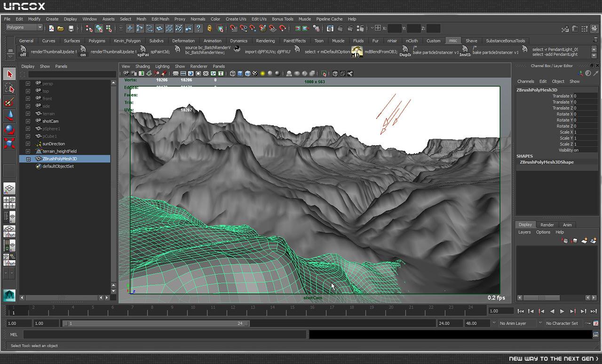Open a scene with the folder icon
This screenshot has height=364, width=602.
(61, 28)
